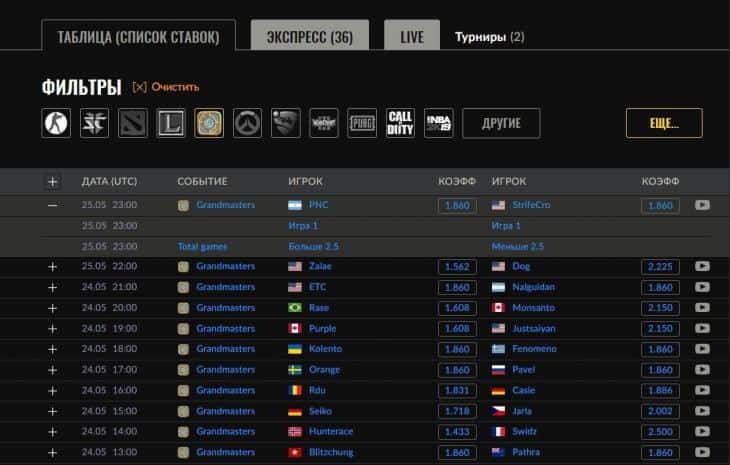The height and width of the screenshot is (465, 730).
Task: Select the Dota 2 filter icon
Action: click(133, 123)
